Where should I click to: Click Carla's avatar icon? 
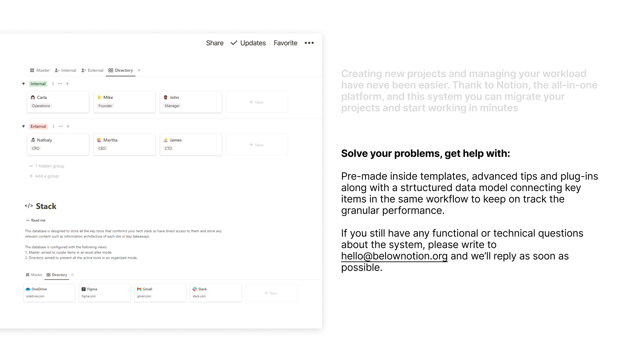point(33,98)
